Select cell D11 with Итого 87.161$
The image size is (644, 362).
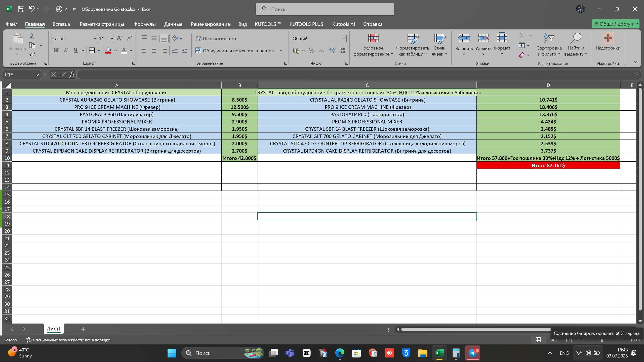(x=548, y=165)
